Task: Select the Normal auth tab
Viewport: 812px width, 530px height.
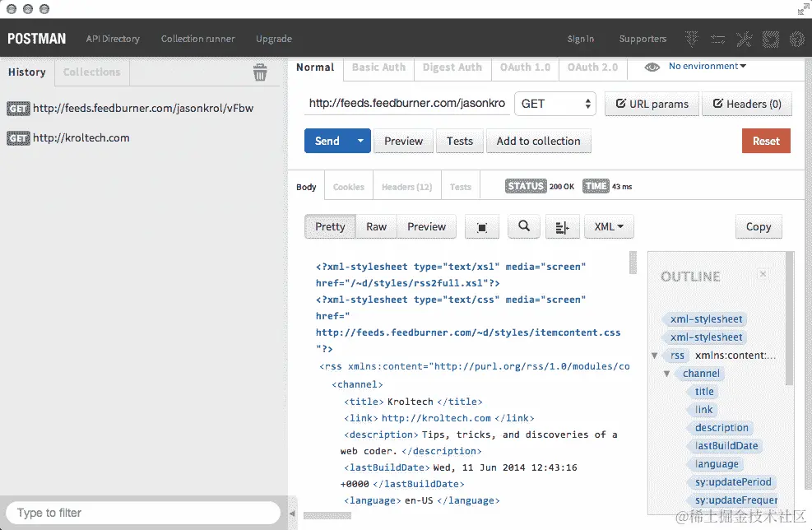Action: coord(315,67)
